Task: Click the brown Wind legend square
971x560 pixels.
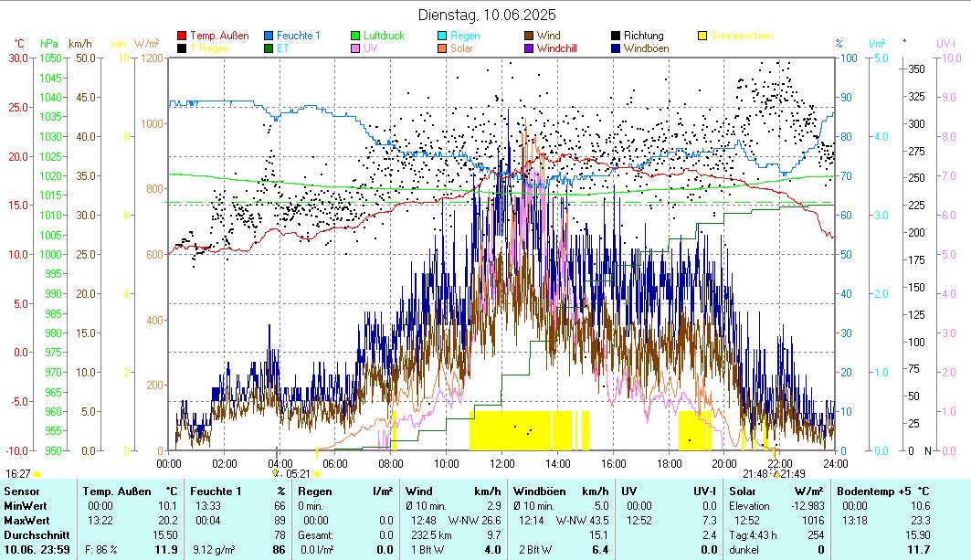Action: coord(530,36)
